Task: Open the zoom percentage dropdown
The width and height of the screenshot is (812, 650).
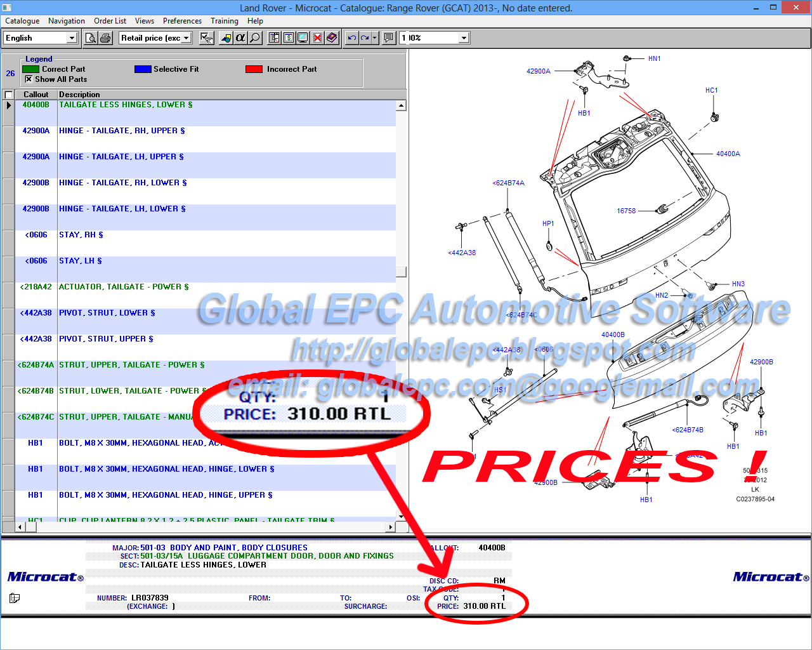Action: [464, 38]
